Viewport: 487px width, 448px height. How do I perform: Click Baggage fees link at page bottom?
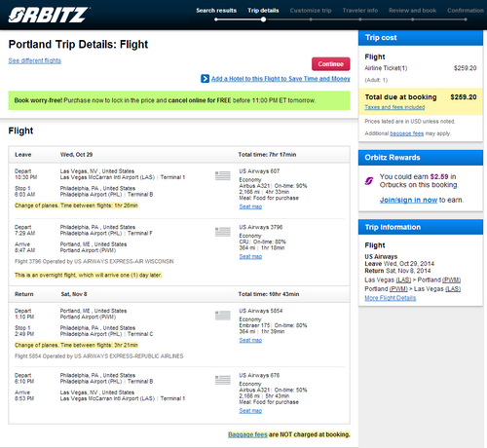[x=247, y=434]
